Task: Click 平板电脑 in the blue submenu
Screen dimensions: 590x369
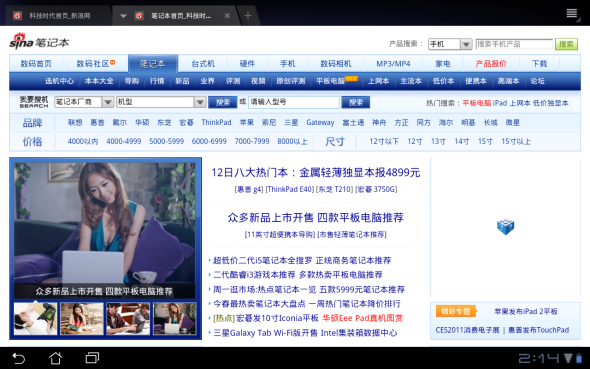Action: click(x=330, y=81)
